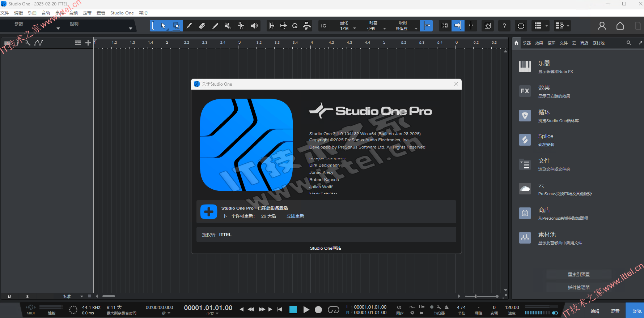Screen dimensions: 644x318
Task: Open the 循环 loops icon
Action: tap(525, 116)
